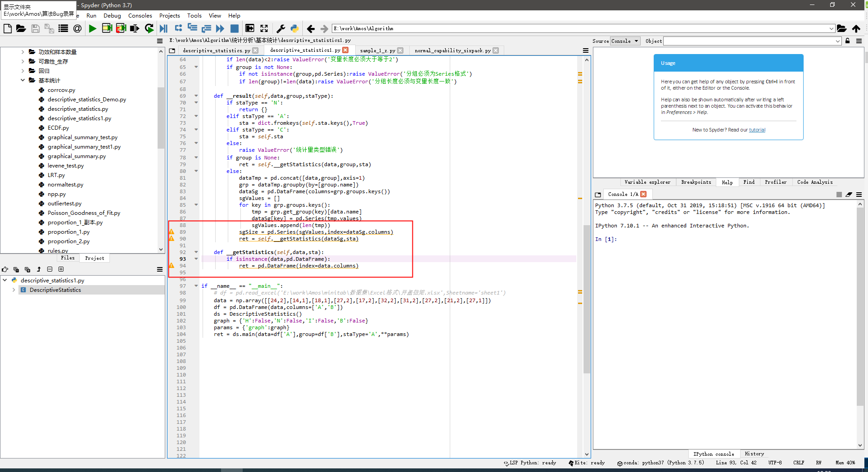The width and height of the screenshot is (868, 472).
Task: Click console stop execution square icon
Action: tap(839, 195)
